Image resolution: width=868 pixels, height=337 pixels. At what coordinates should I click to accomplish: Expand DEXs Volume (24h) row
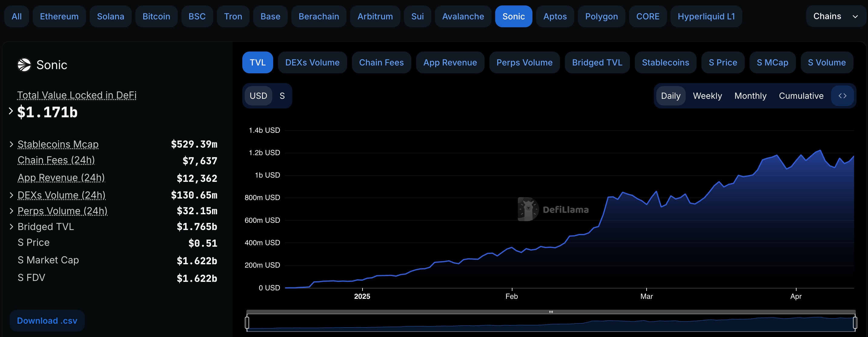(12, 195)
